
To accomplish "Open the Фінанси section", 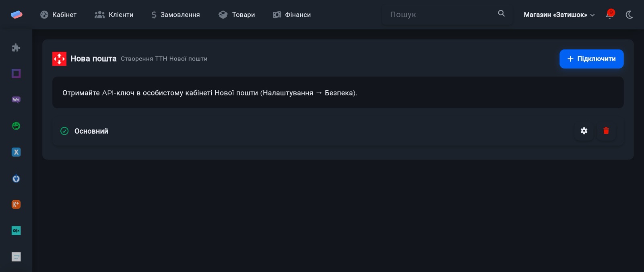I will (292, 15).
